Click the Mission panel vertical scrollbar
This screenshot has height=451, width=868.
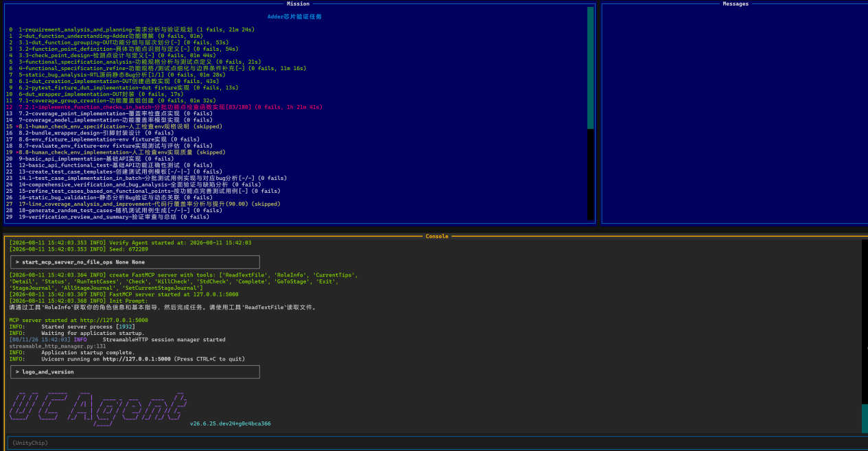coord(591,113)
